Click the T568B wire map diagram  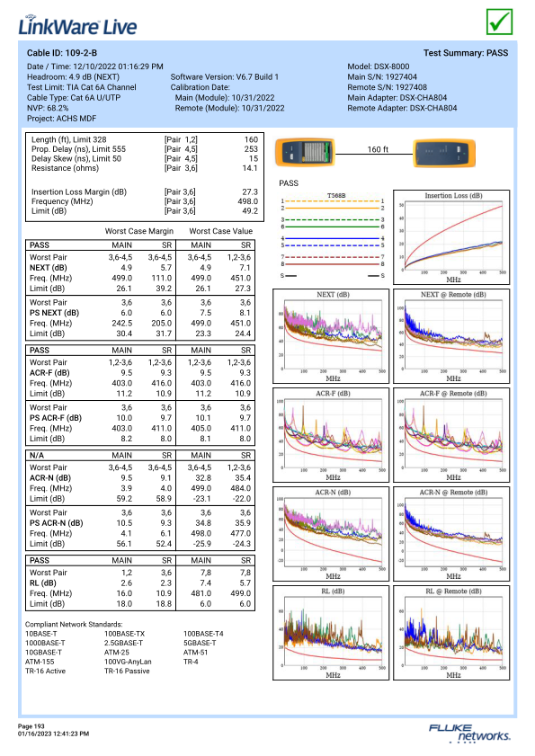click(x=333, y=236)
